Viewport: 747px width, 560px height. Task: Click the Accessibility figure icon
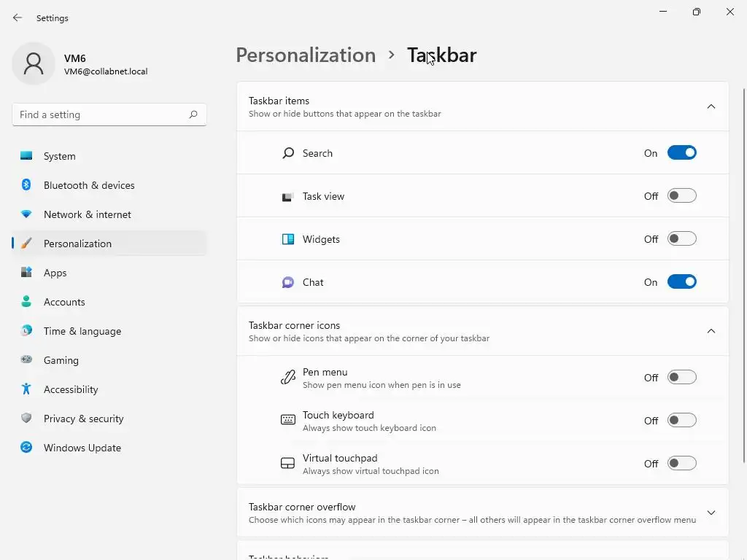pyautogui.click(x=26, y=389)
